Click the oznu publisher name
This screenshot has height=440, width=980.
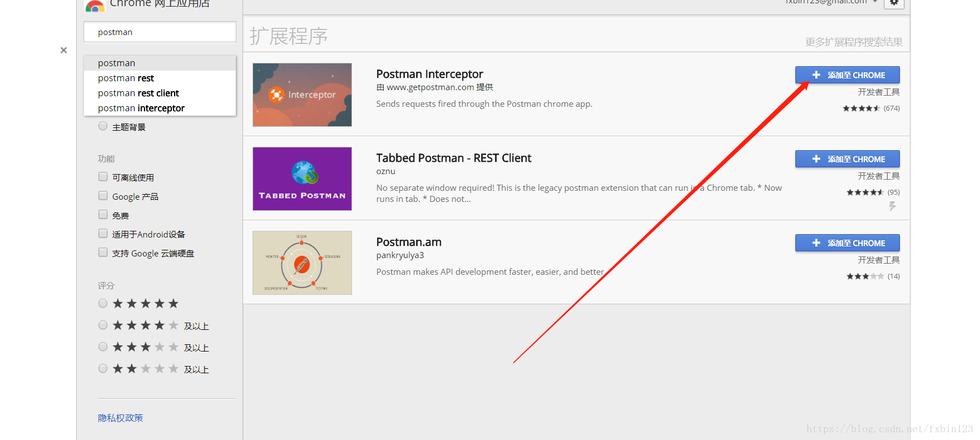pos(385,171)
